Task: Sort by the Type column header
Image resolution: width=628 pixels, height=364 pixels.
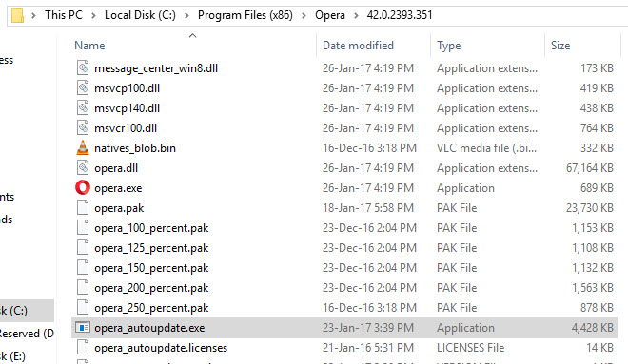Action: [448, 46]
